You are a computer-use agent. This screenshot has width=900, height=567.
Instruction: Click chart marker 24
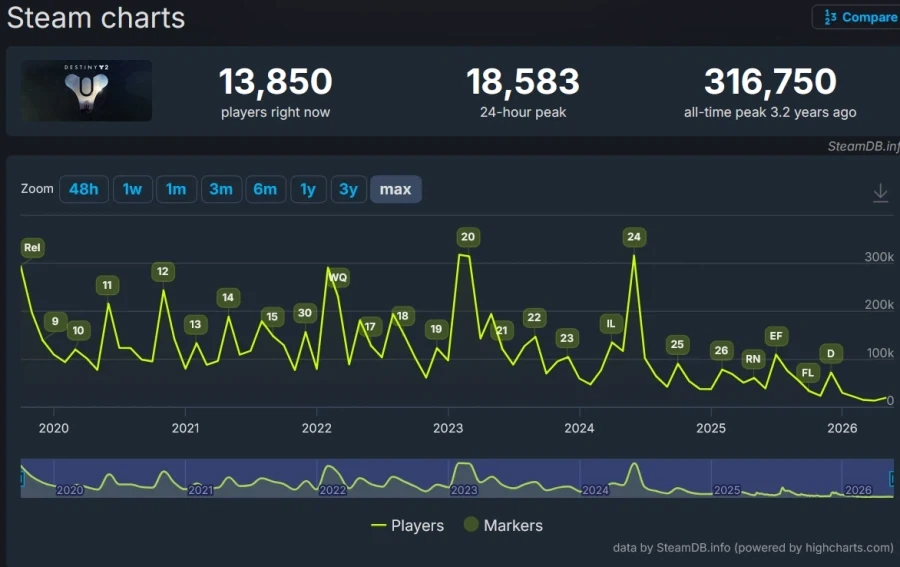[x=634, y=236]
